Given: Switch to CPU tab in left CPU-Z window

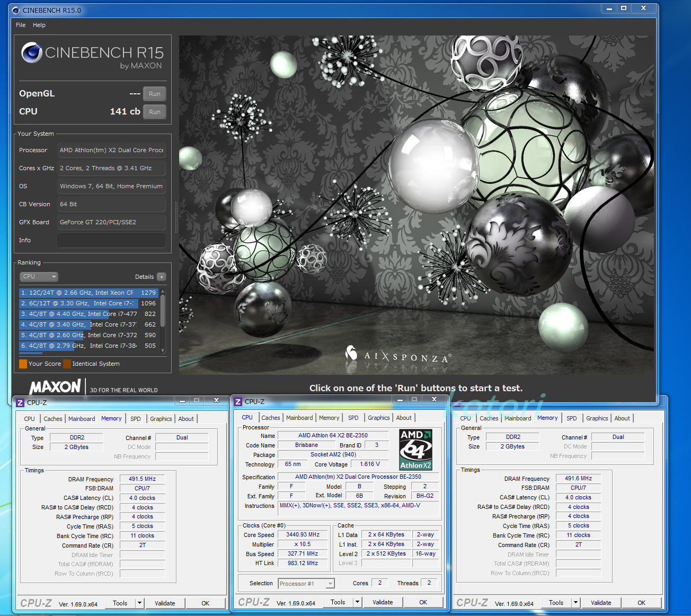Looking at the screenshot, I should [x=30, y=419].
